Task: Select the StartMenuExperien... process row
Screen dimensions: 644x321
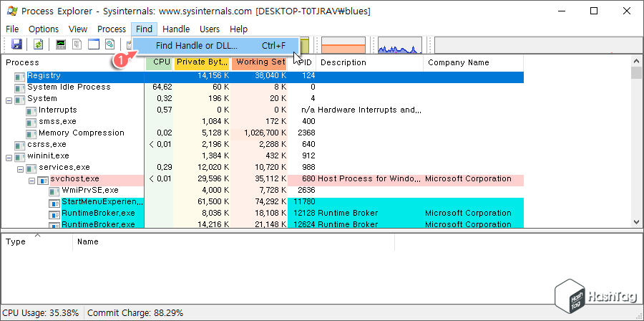Action: (x=263, y=202)
